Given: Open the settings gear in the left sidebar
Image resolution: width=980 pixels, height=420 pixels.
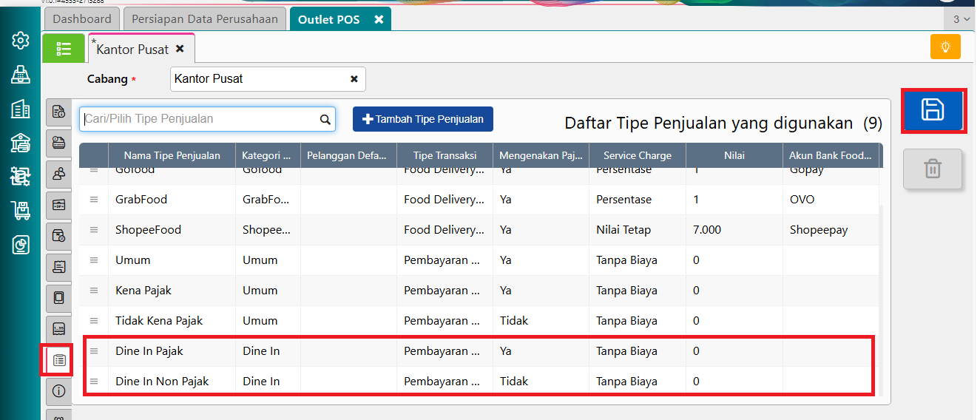Looking at the screenshot, I should coord(21,41).
